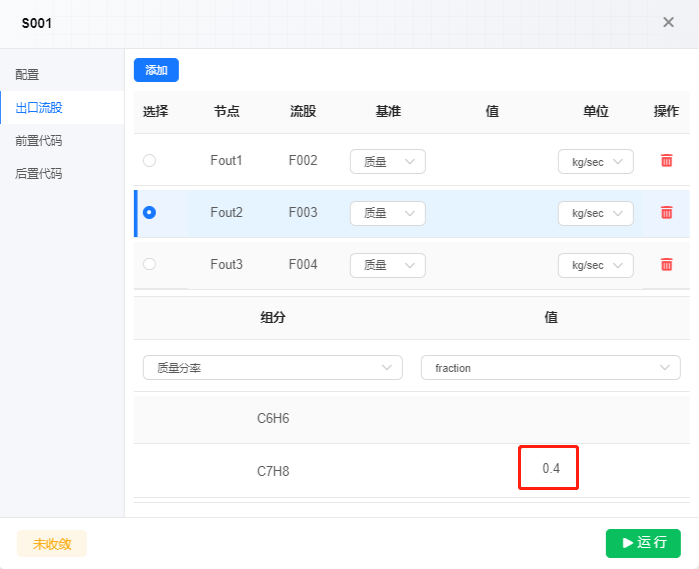699x569 pixels.
Task: Expand the fraction unit dropdown
Action: tap(551, 368)
